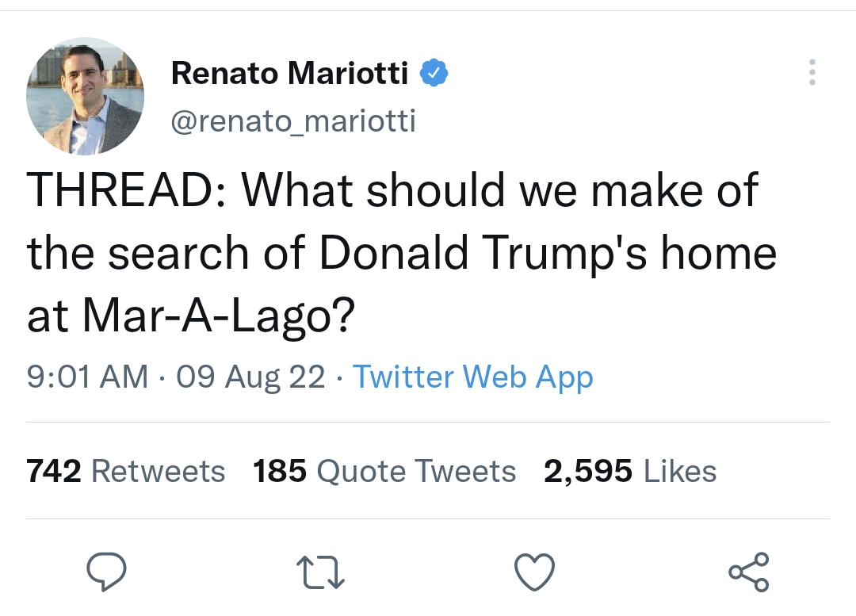Viewport: 856px width, 616px height.
Task: Click the share arrow network icon
Action: pyautogui.click(x=748, y=570)
